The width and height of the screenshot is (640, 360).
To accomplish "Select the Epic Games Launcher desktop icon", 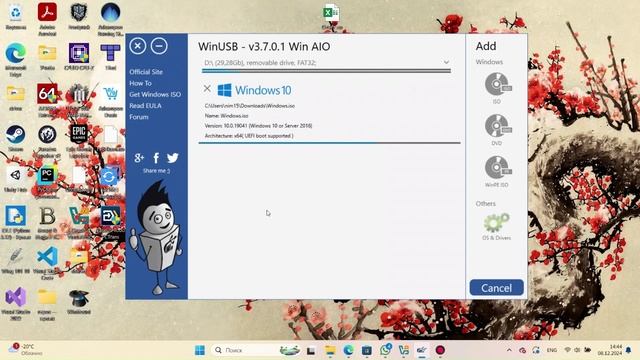I will (79, 140).
